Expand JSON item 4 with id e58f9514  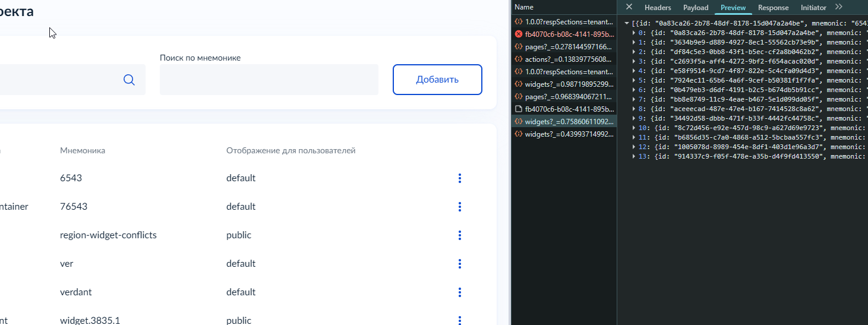[x=634, y=71]
